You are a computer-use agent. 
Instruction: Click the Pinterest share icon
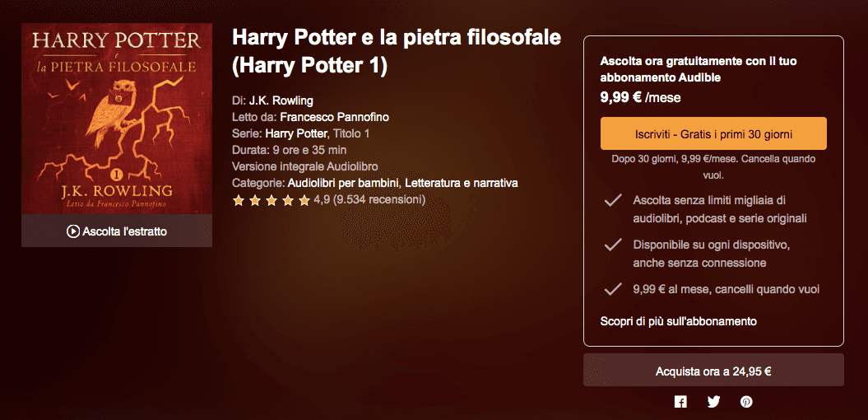[x=746, y=402]
